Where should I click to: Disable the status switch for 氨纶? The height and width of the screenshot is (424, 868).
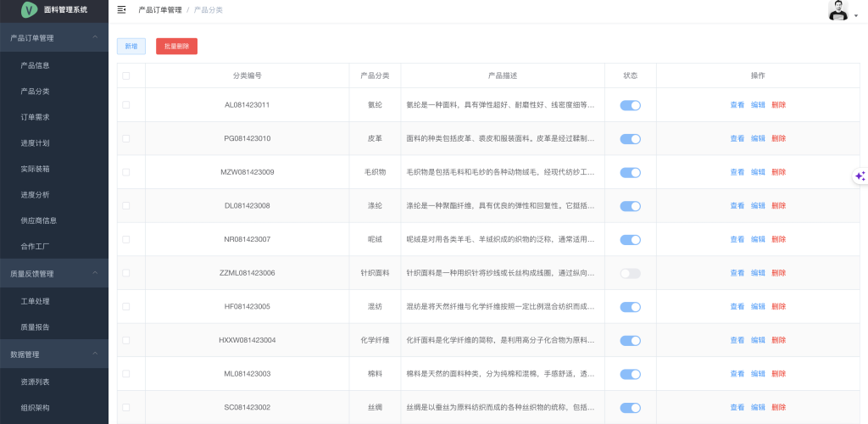click(630, 105)
